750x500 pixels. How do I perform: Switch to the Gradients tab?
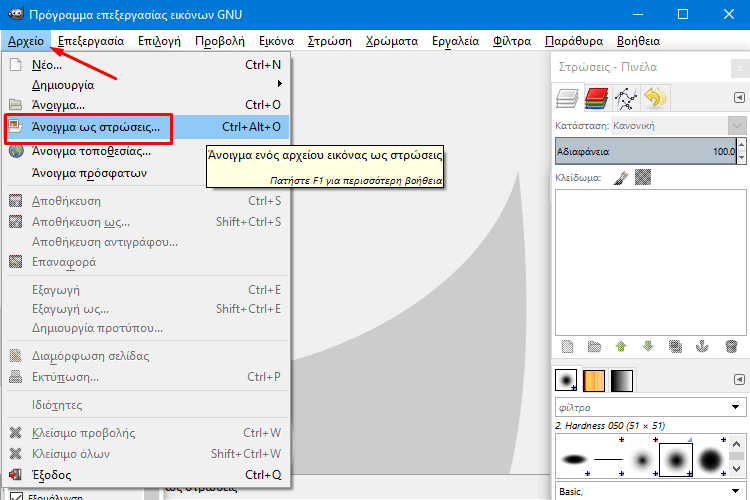621,381
